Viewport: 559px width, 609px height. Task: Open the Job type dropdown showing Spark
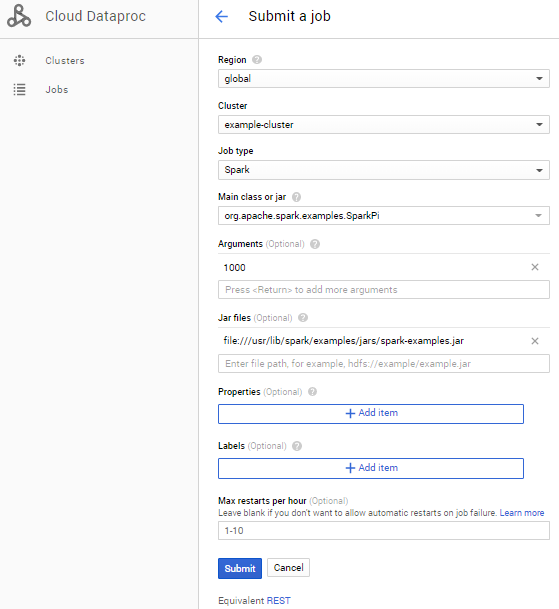(x=384, y=170)
